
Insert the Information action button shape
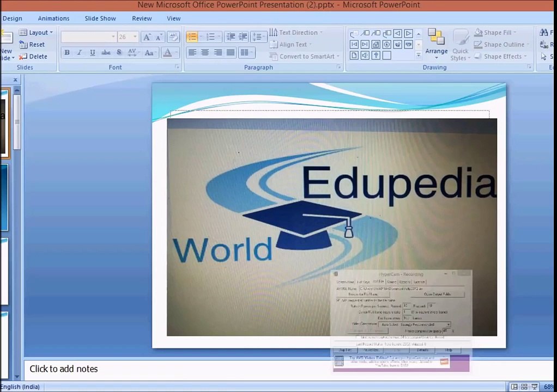click(387, 44)
